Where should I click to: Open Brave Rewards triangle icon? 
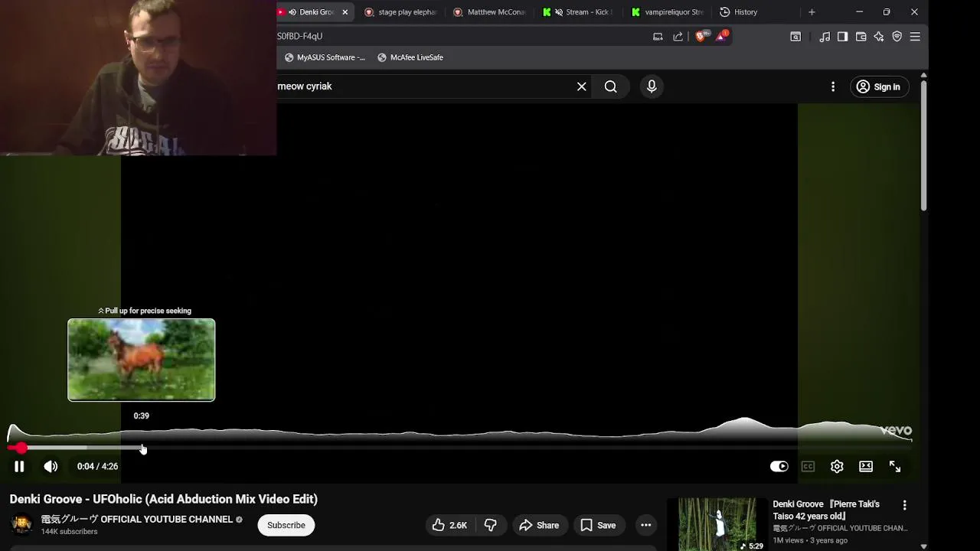[721, 36]
